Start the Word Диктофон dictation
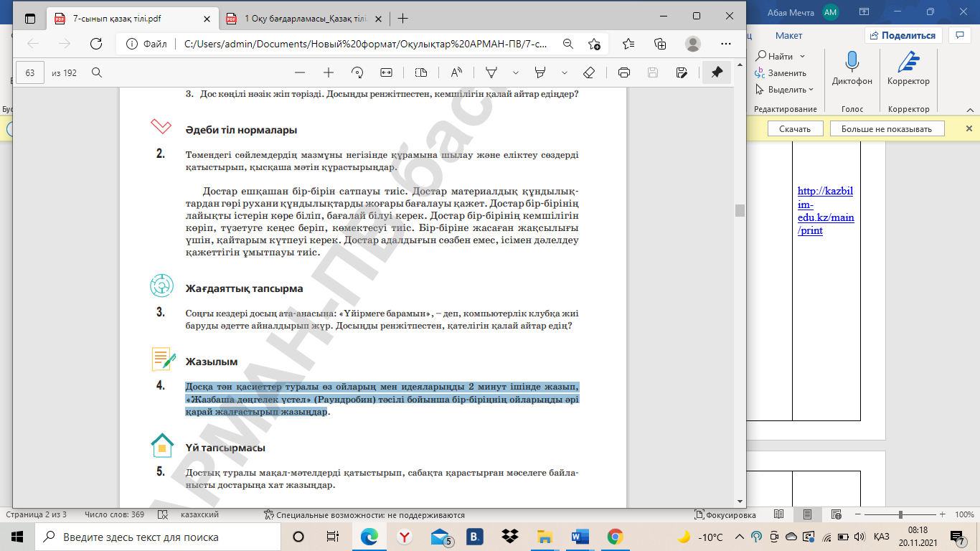Viewport: 980px width, 551px height. pos(852,69)
